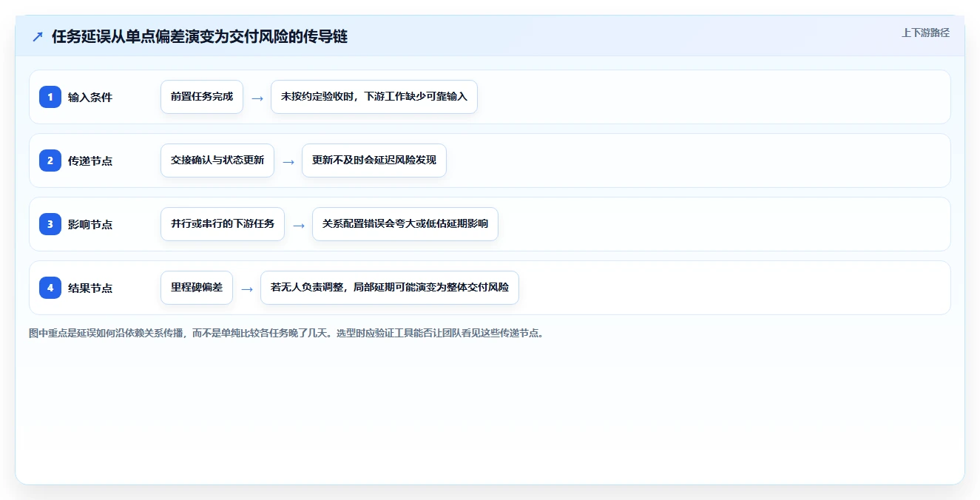Click the number 1 step badge
Image resolution: width=980 pixels, height=500 pixels.
[50, 97]
